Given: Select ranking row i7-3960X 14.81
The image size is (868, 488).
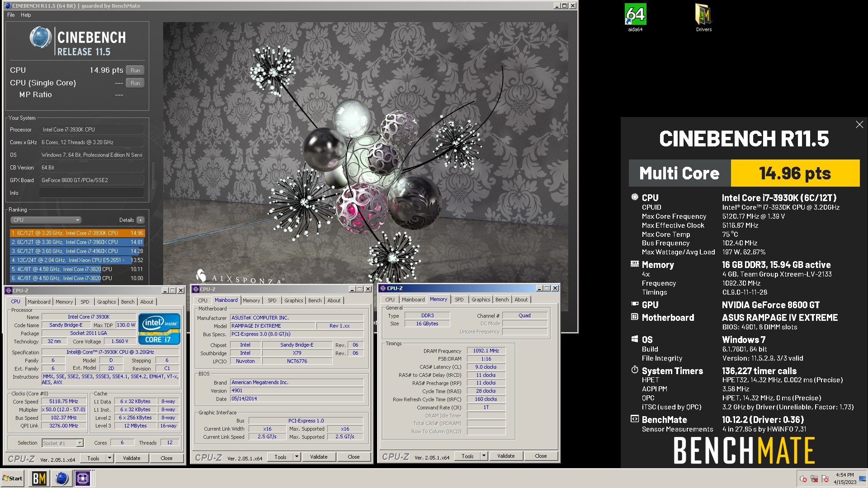Looking at the screenshot, I should coord(77,242).
